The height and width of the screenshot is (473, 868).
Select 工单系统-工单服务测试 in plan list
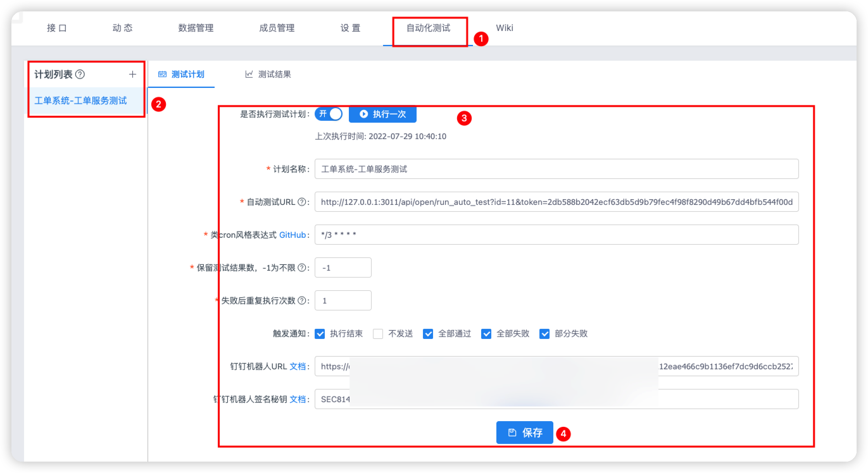(x=81, y=101)
